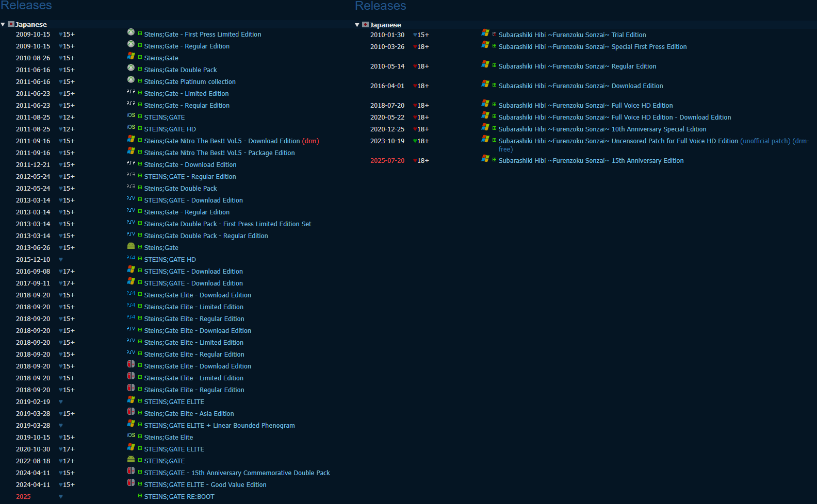Open Subarashiki Hibi 15th Anniversary Edition link

tap(591, 161)
